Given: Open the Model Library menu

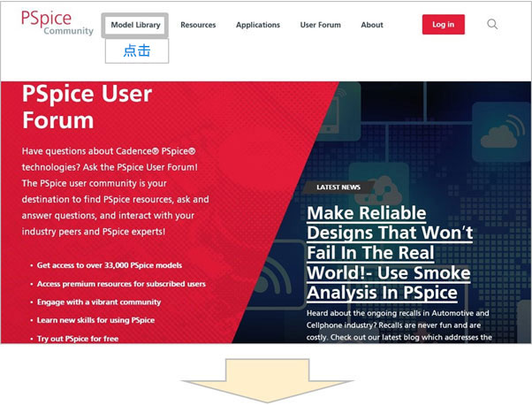Looking at the screenshot, I should (x=135, y=25).
